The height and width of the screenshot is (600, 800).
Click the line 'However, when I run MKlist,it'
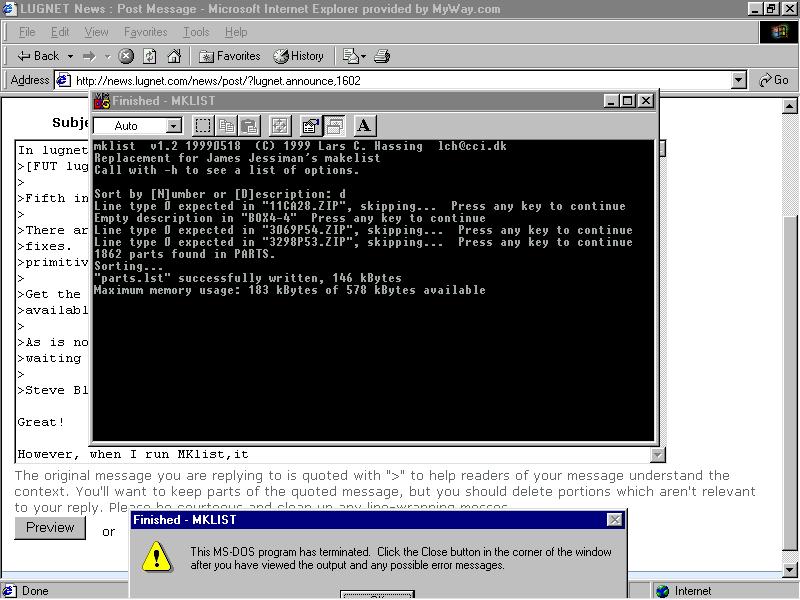tap(133, 455)
